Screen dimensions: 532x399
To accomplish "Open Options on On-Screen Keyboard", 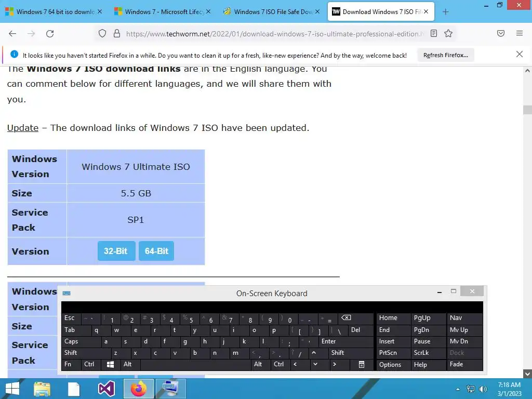I will click(x=393, y=364).
